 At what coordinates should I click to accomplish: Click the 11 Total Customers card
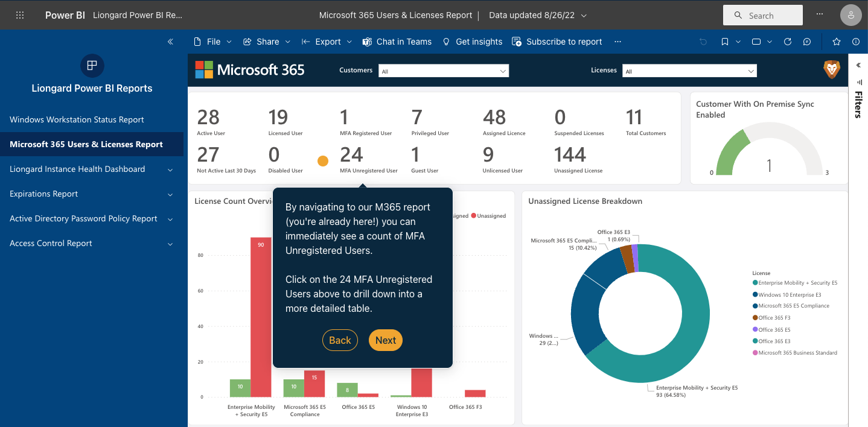click(646, 121)
